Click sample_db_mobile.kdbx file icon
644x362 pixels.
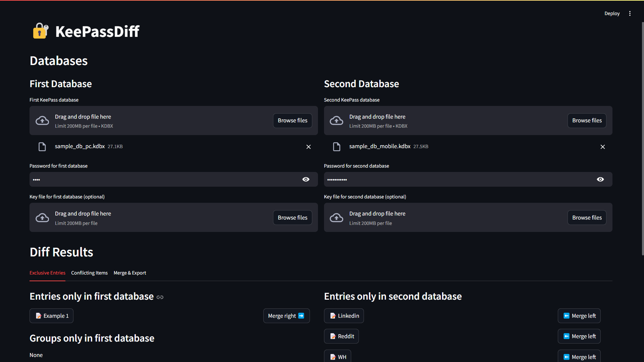click(x=336, y=147)
